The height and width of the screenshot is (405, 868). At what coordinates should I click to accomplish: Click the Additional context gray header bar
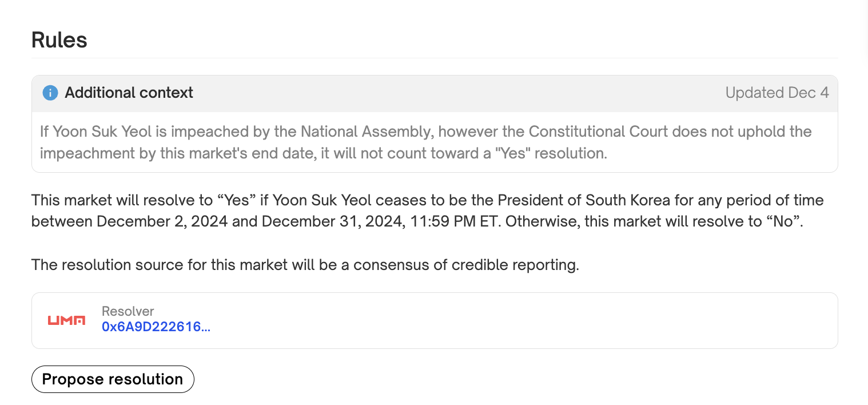click(435, 93)
